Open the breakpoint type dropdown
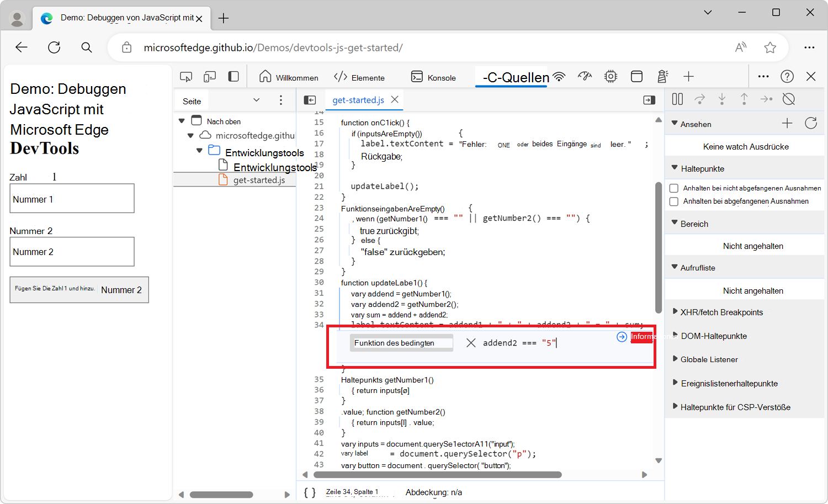Image resolution: width=828 pixels, height=504 pixels. [x=401, y=343]
